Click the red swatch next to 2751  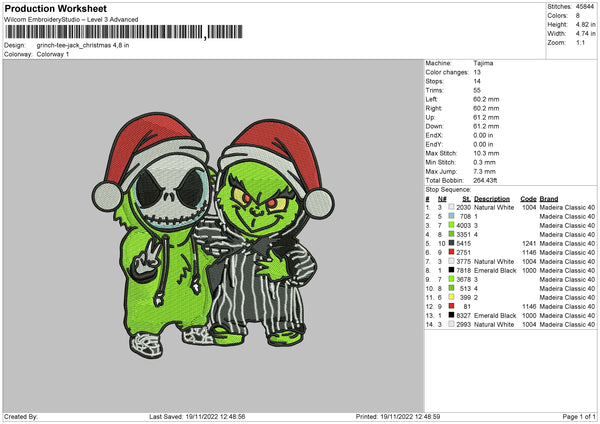coord(451,253)
